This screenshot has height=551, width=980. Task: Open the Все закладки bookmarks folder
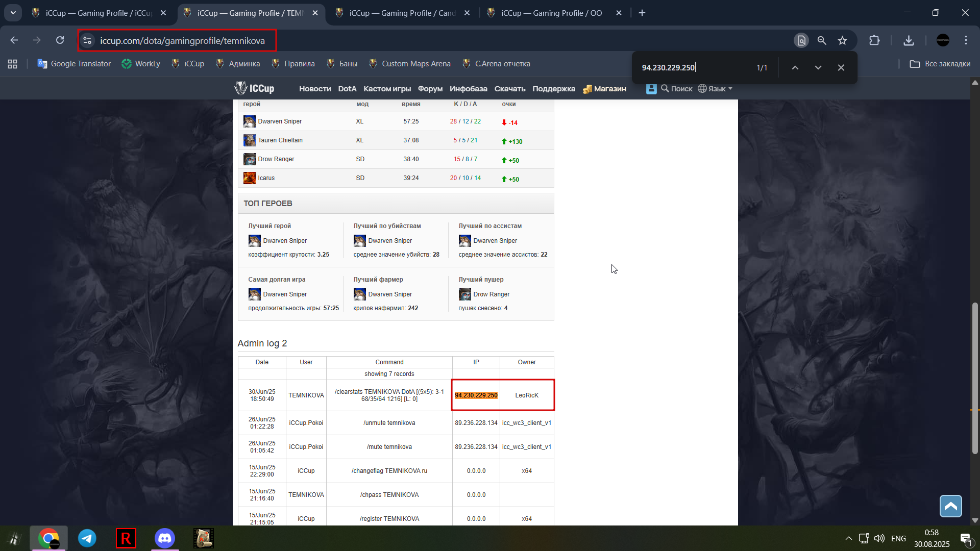940,64
